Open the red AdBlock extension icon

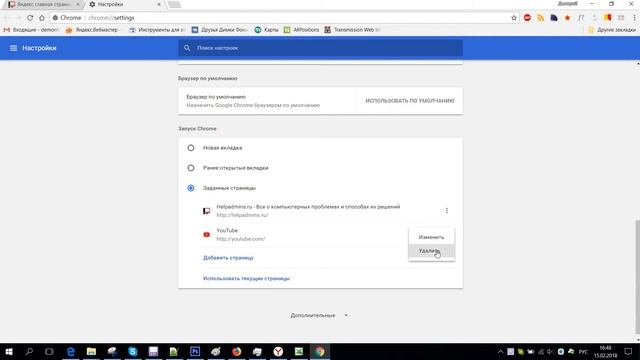pos(527,18)
